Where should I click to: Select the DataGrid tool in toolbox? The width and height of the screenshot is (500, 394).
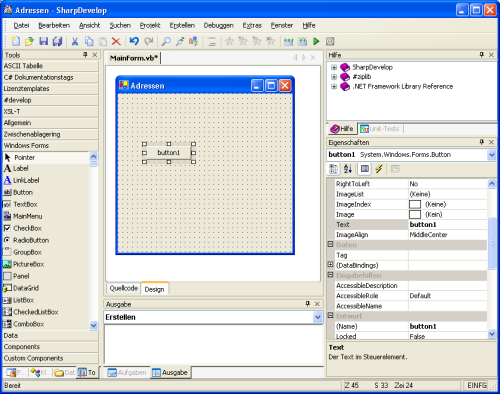(x=21, y=288)
